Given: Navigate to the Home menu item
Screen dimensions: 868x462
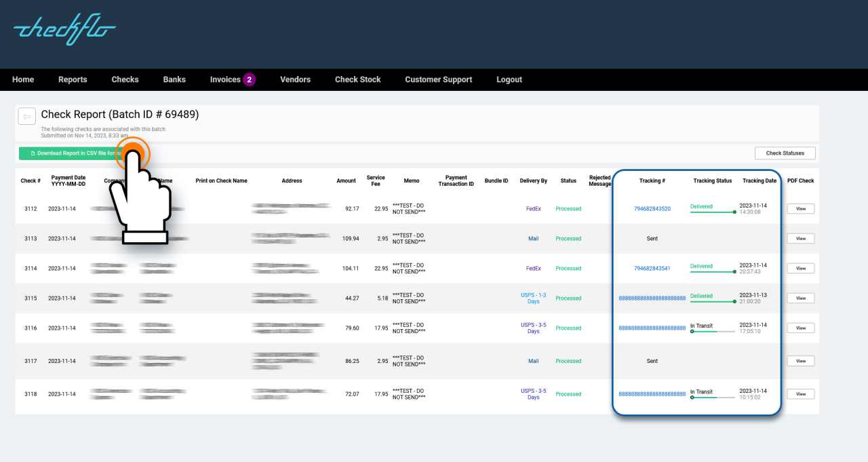Looking at the screenshot, I should pyautogui.click(x=22, y=79).
